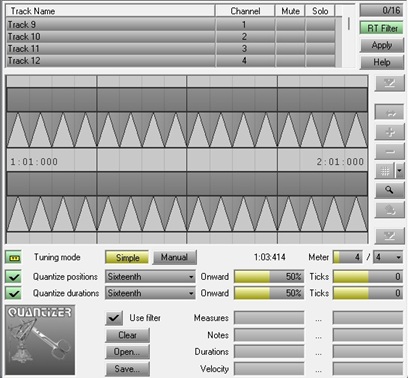408x378 pixels.
Task: Mute Track 9
Action: coord(290,25)
